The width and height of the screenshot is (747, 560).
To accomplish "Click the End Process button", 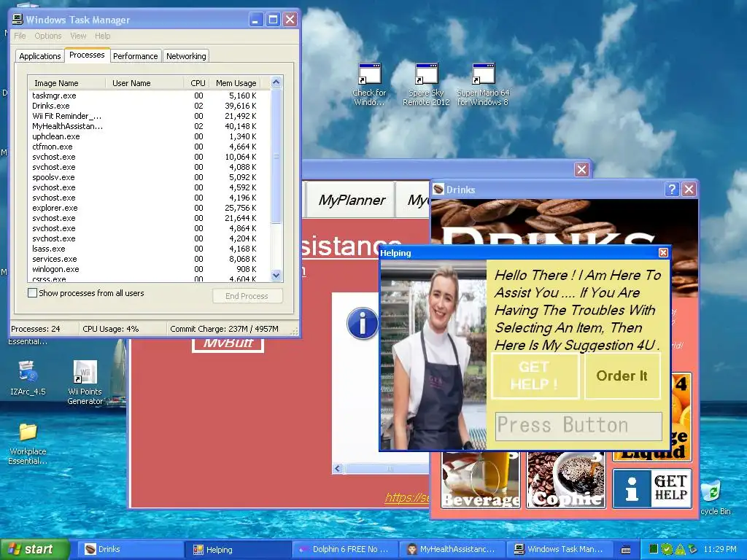I will coord(247,296).
